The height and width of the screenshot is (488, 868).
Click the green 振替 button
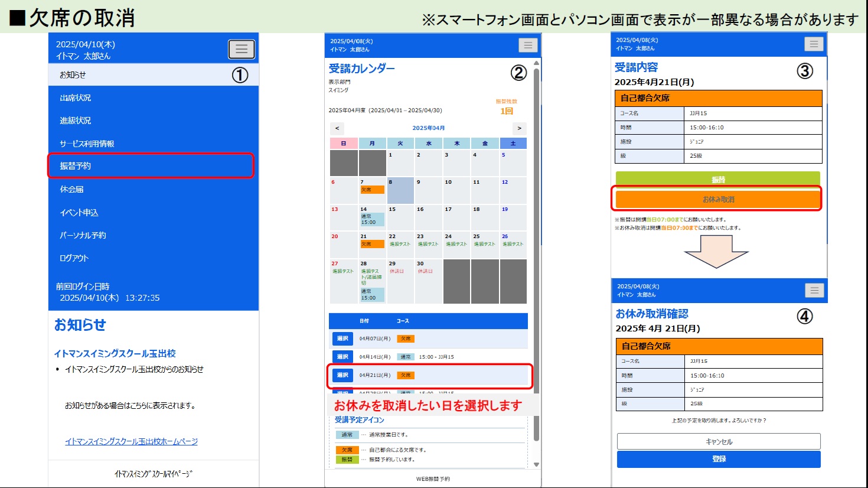(718, 179)
